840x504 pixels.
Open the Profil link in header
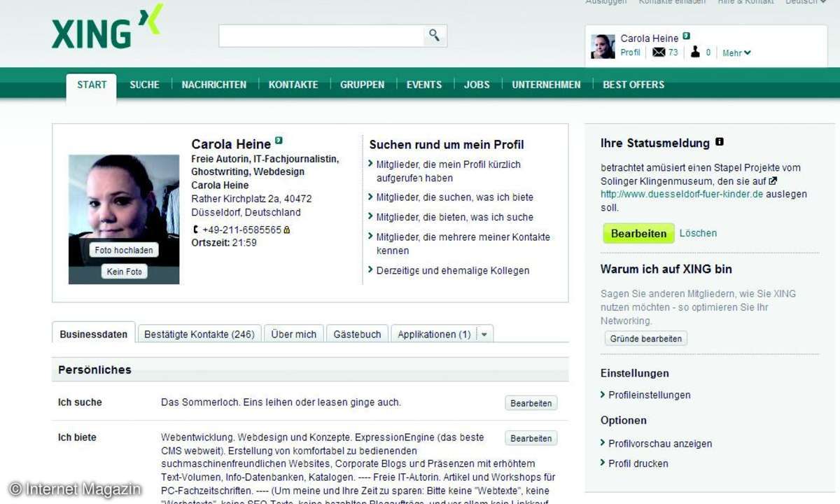click(630, 52)
